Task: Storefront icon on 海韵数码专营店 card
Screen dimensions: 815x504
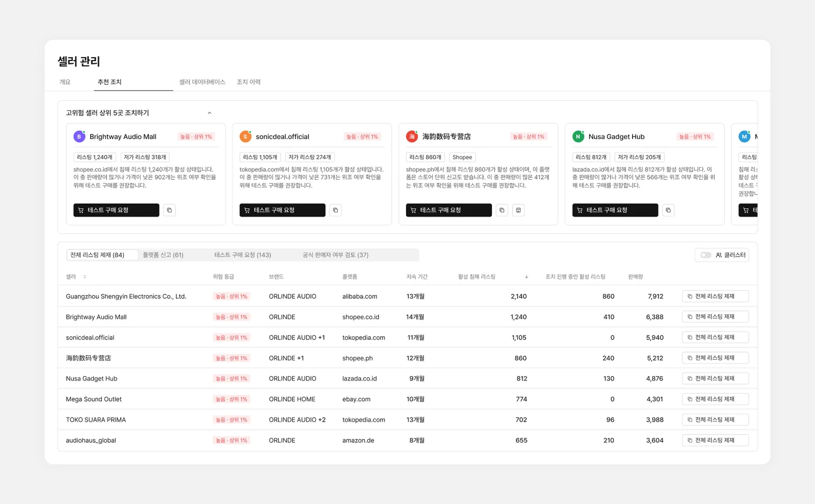Action: (x=518, y=210)
